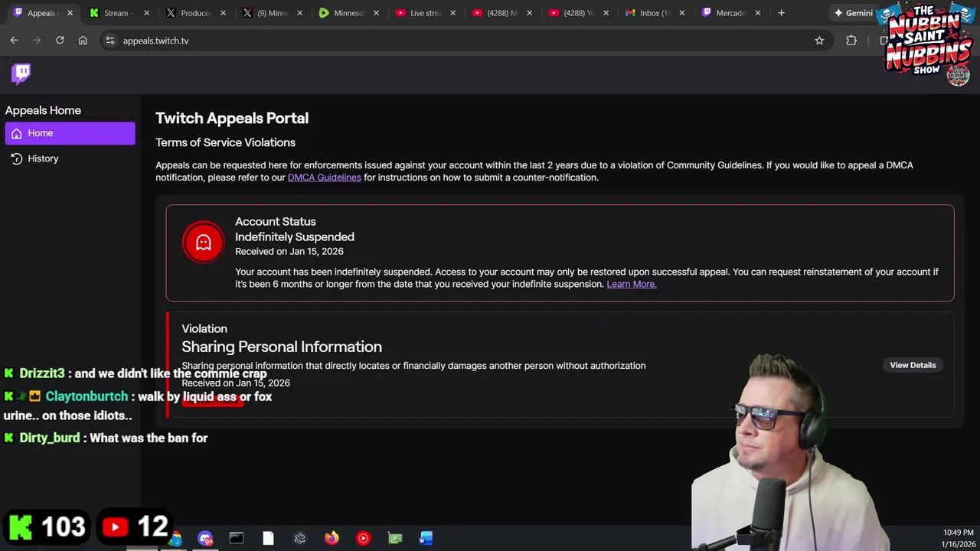
Task: Reload the page with the refresh icon
Action: (60, 41)
